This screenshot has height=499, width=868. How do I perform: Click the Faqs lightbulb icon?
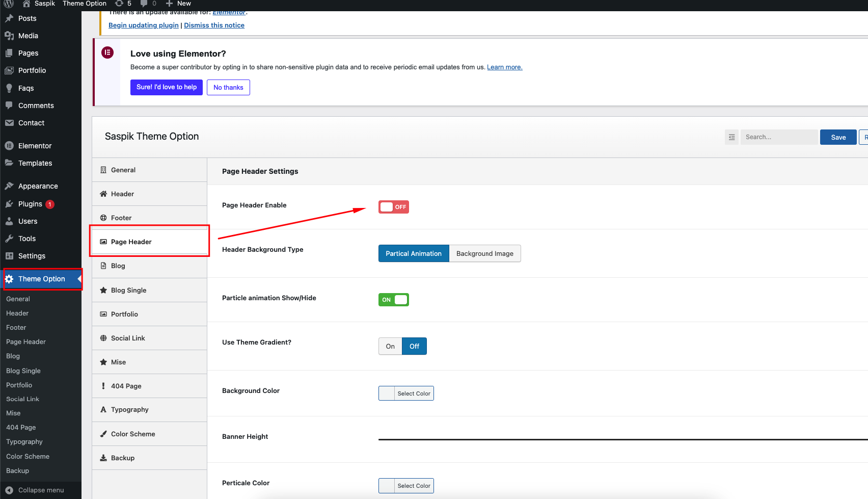pyautogui.click(x=9, y=88)
